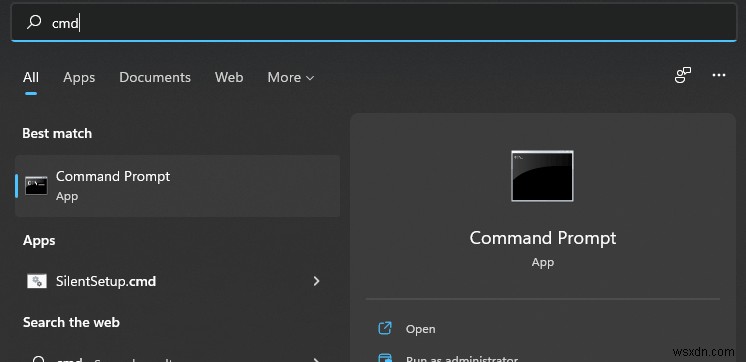
Task: Click the large Command Prompt preview thumbnail
Action: (x=542, y=176)
